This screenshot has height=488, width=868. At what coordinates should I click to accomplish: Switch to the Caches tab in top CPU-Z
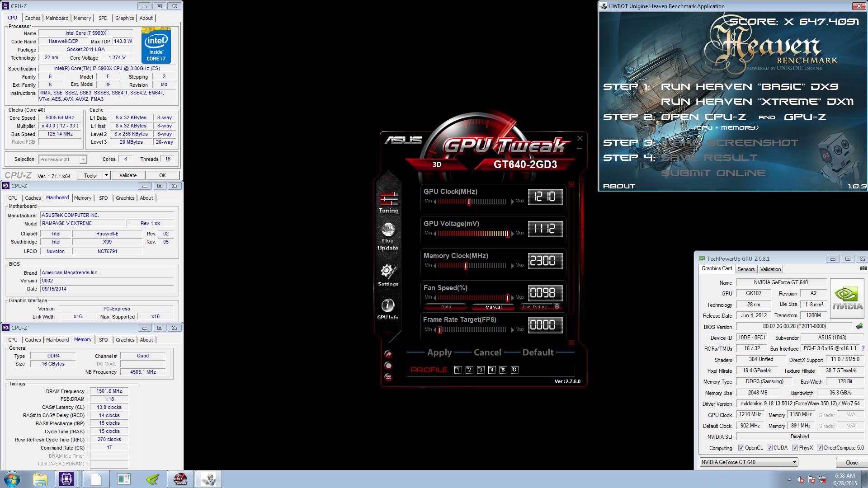click(x=33, y=18)
